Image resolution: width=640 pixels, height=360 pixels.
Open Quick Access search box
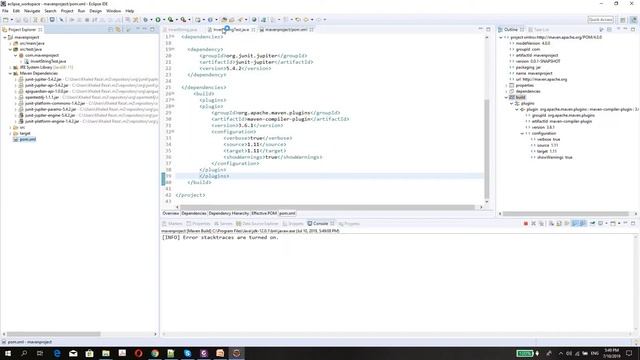pyautogui.click(x=600, y=20)
